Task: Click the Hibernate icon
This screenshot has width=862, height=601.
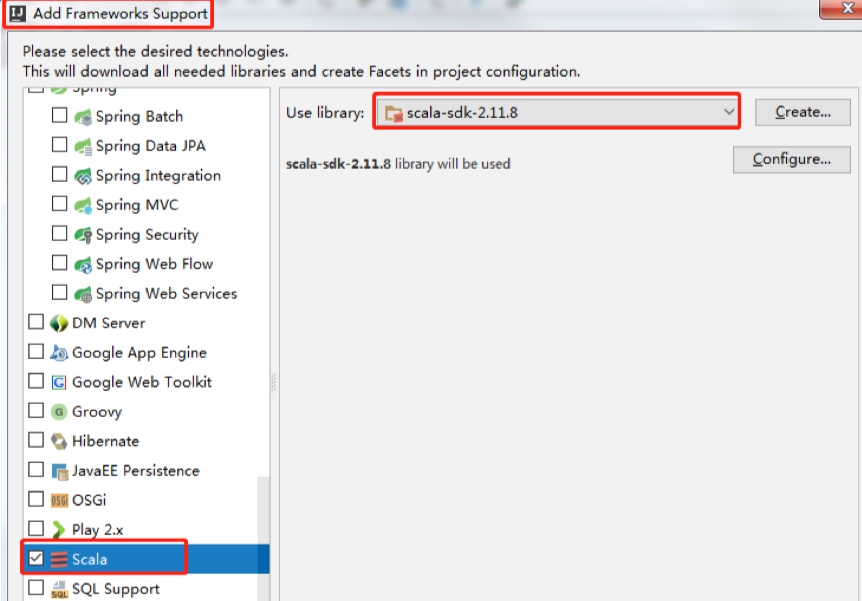Action: point(59,442)
